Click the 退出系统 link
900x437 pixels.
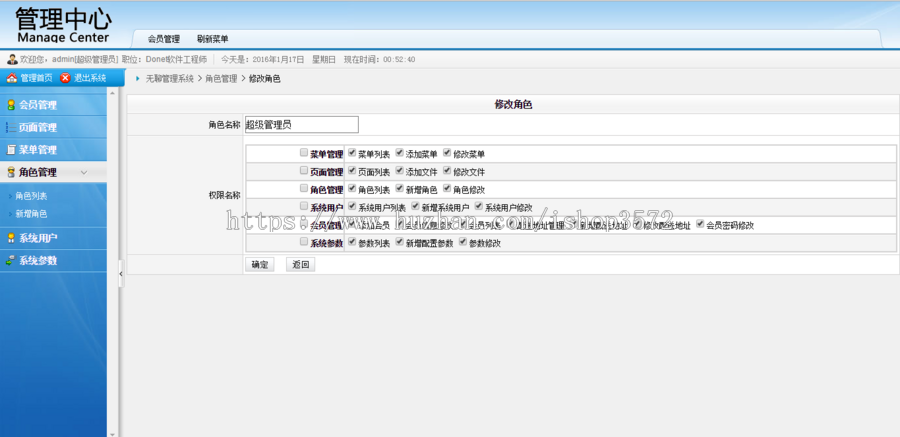click(90, 78)
